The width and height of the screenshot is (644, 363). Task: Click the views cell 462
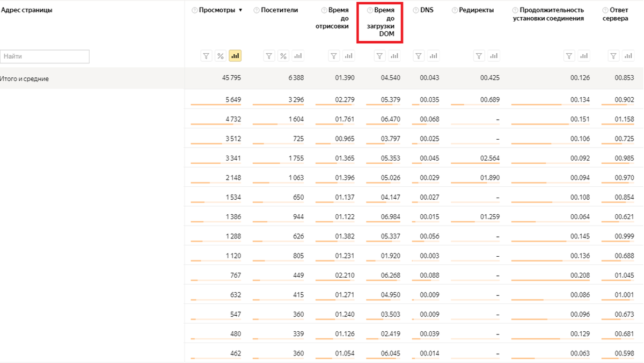tap(236, 353)
